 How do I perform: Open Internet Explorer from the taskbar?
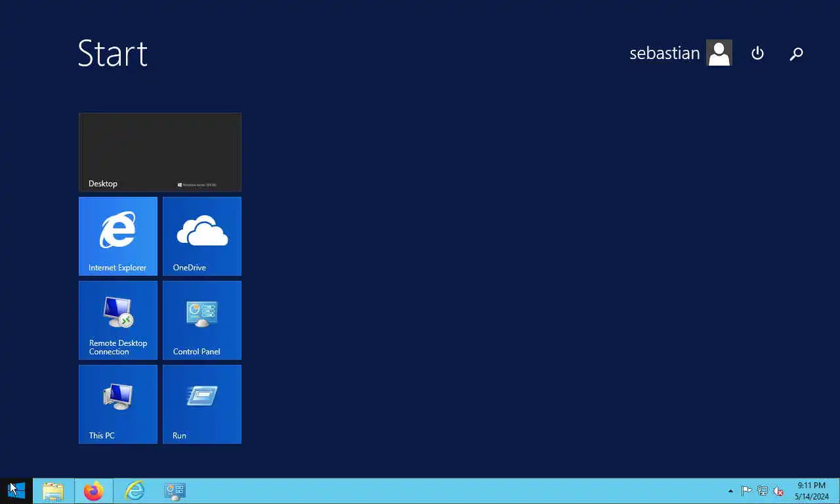pyautogui.click(x=135, y=491)
